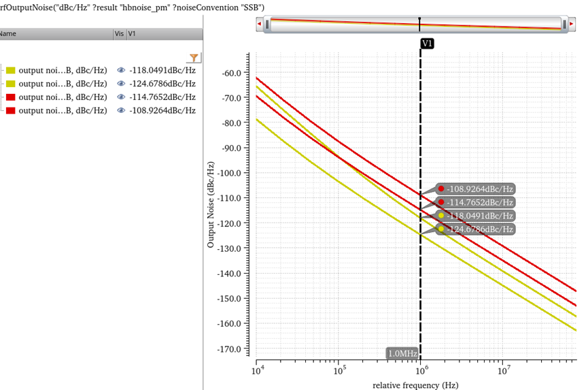Image resolution: width=588 pixels, height=390 pixels.
Task: Select the third legend row's output noise name
Action: tap(63, 97)
